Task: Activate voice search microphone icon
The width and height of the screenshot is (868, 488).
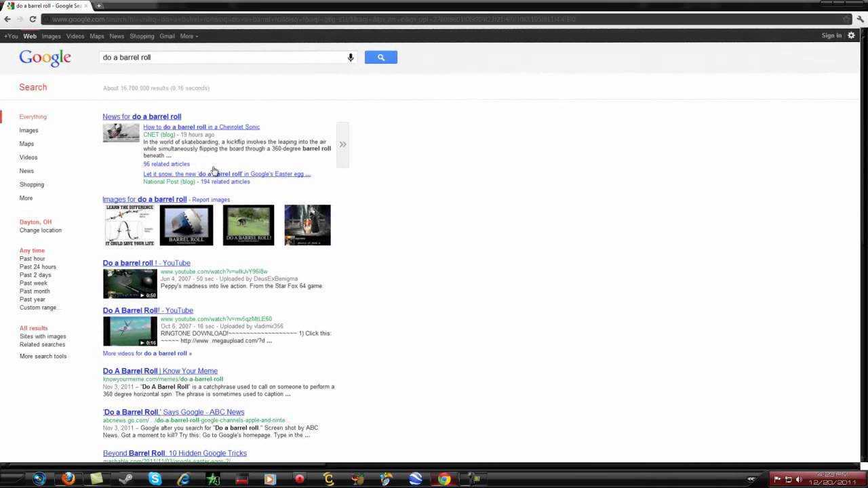Action: click(351, 58)
